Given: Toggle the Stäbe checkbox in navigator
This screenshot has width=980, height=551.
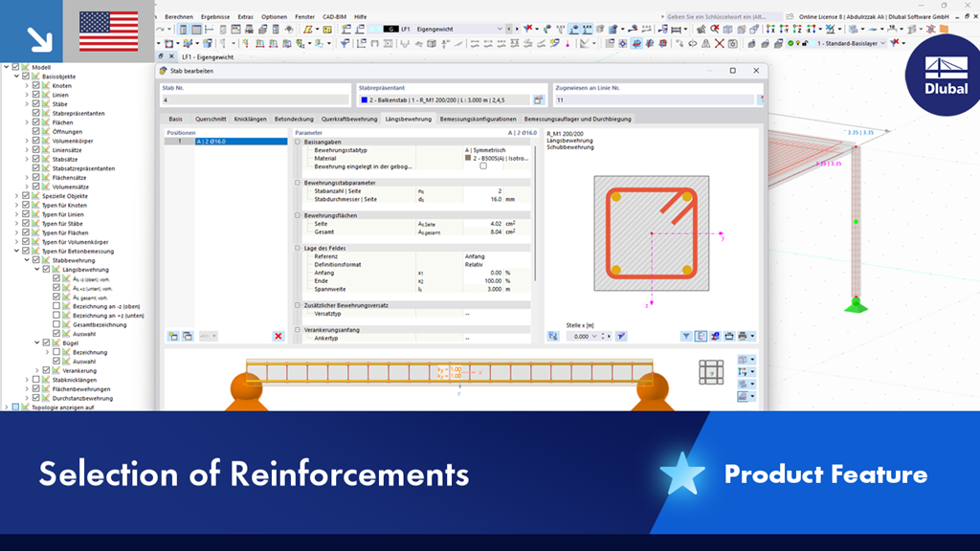Looking at the screenshot, I should click(x=35, y=103).
